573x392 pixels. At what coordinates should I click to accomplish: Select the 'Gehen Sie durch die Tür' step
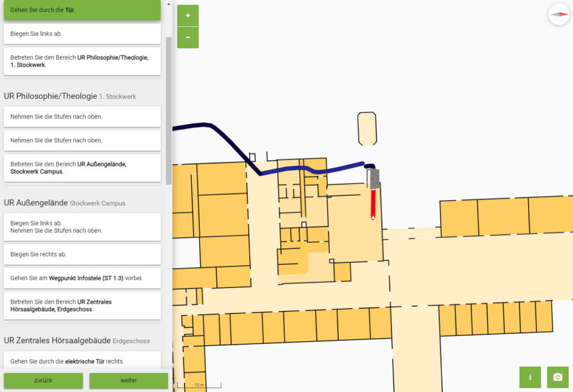point(82,10)
